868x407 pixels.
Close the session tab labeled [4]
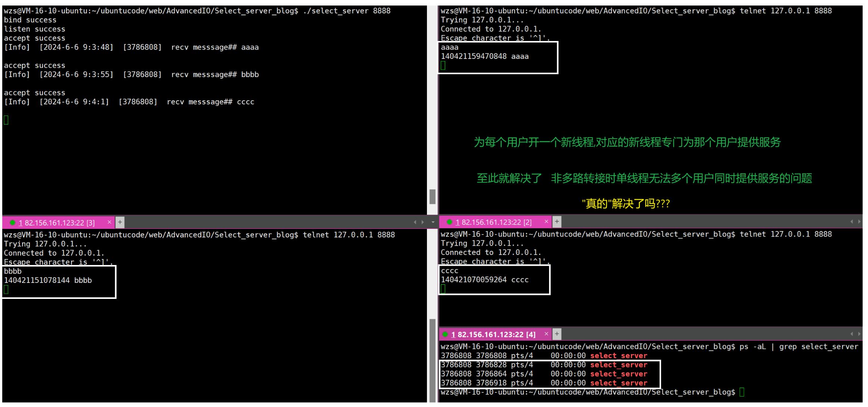[x=546, y=334]
